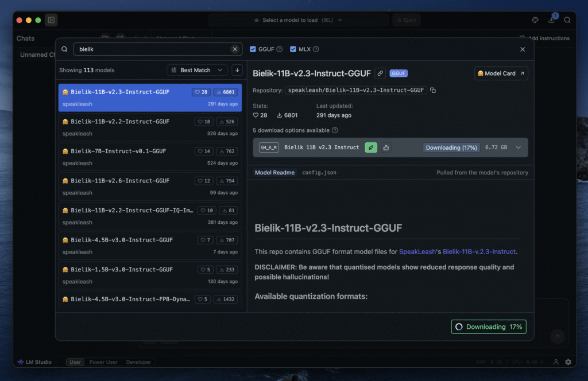588x381 pixels.
Task: Click the green rocket icon on Q4_K_M
Action: pos(371,147)
